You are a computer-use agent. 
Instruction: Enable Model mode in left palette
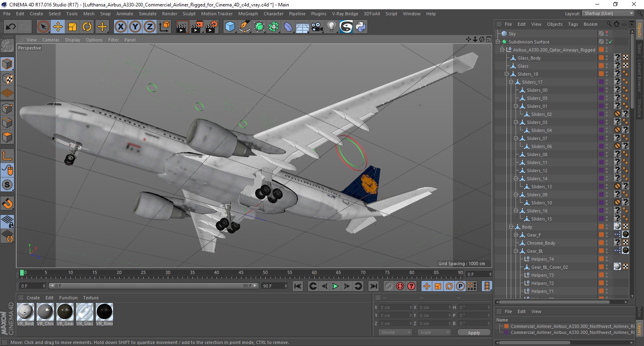click(7, 64)
